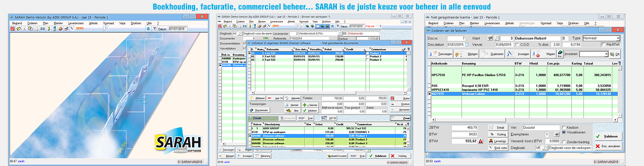644x166 pixels.
Task: Click the green Valideren button in invoice window
Action: click(609, 136)
